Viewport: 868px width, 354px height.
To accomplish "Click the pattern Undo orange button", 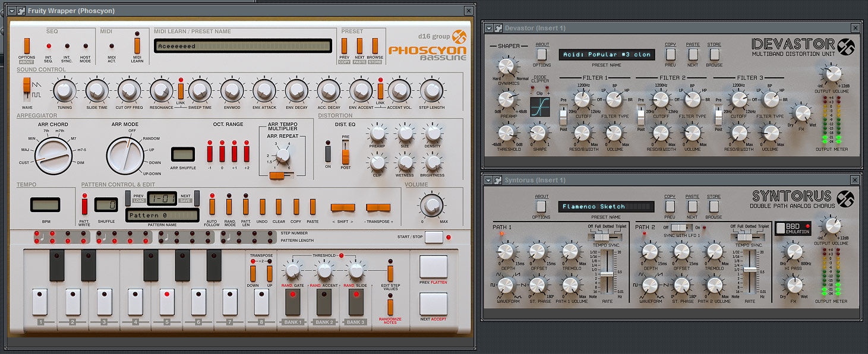I will (261, 206).
